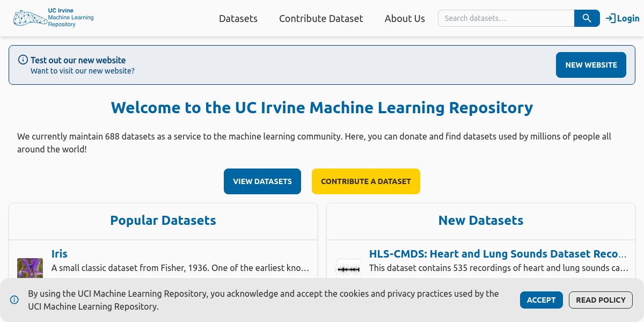Click the yellow CONTRIBUTE A DATASET button
This screenshot has width=644, height=322.
tap(366, 181)
